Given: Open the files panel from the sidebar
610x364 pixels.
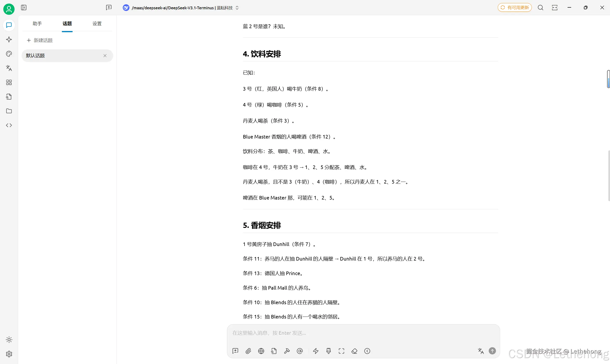Looking at the screenshot, I should click(x=9, y=111).
